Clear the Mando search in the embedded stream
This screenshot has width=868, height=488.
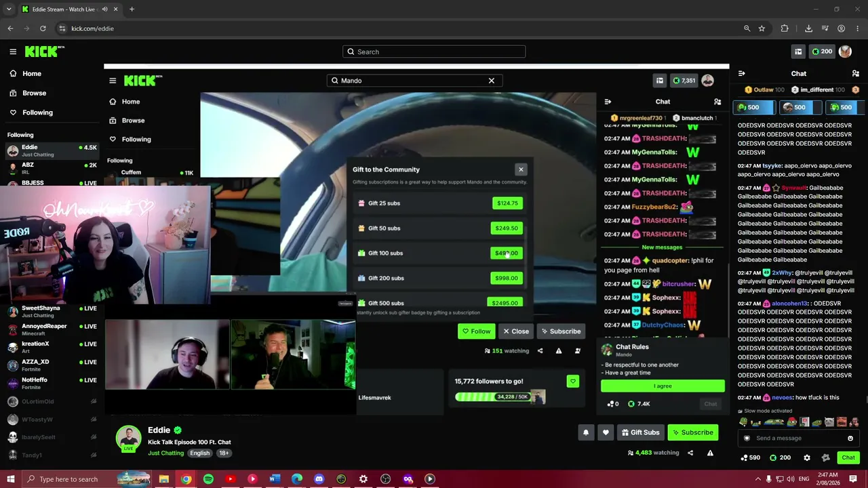(x=492, y=81)
